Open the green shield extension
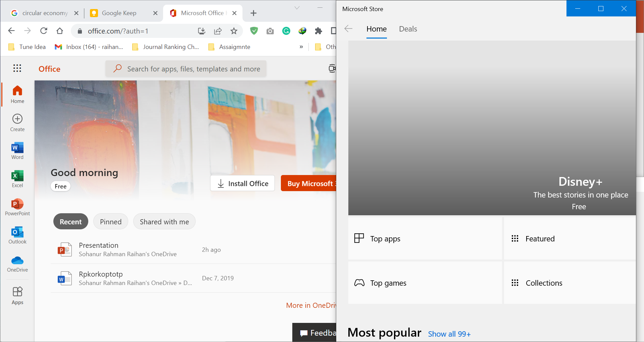644x342 pixels. click(x=254, y=31)
